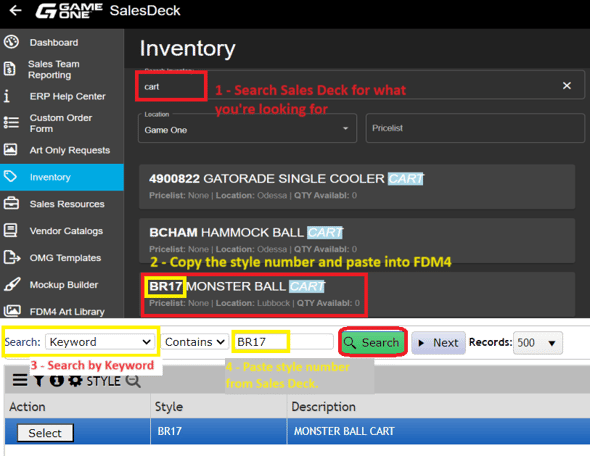
Task: Click the filter funnel icon
Action: coord(39,380)
